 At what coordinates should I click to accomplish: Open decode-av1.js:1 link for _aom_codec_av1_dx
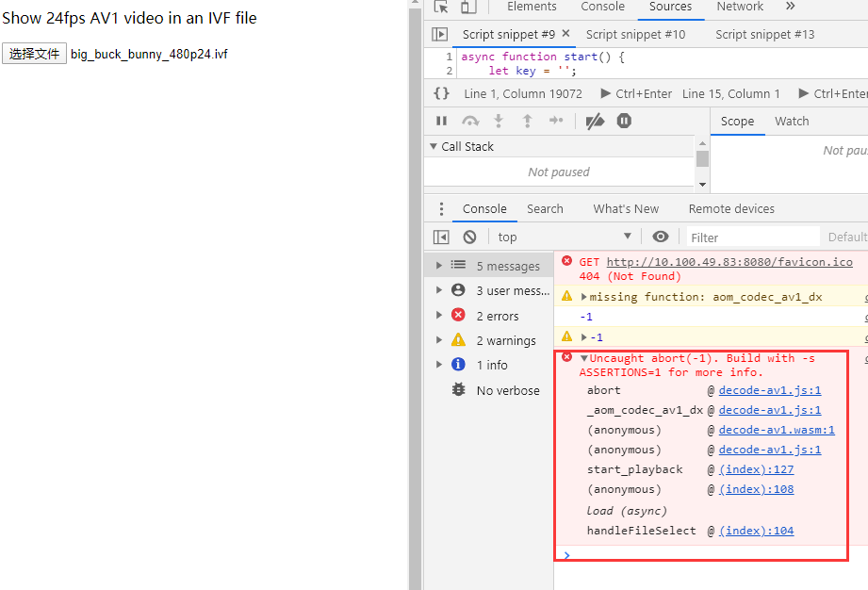point(769,410)
